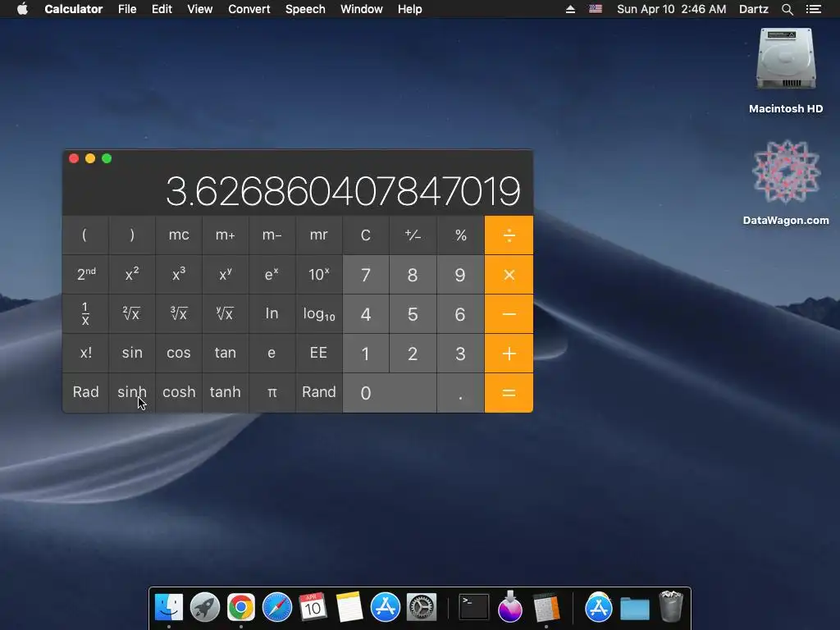Open Finder from the Dock
This screenshot has width=840, height=630.
169,608
